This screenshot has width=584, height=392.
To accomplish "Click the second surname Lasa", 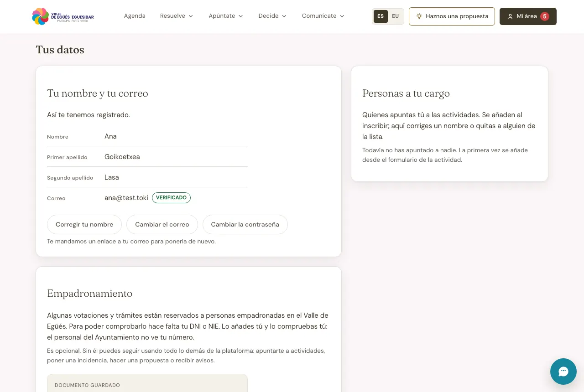I will click(x=112, y=177).
